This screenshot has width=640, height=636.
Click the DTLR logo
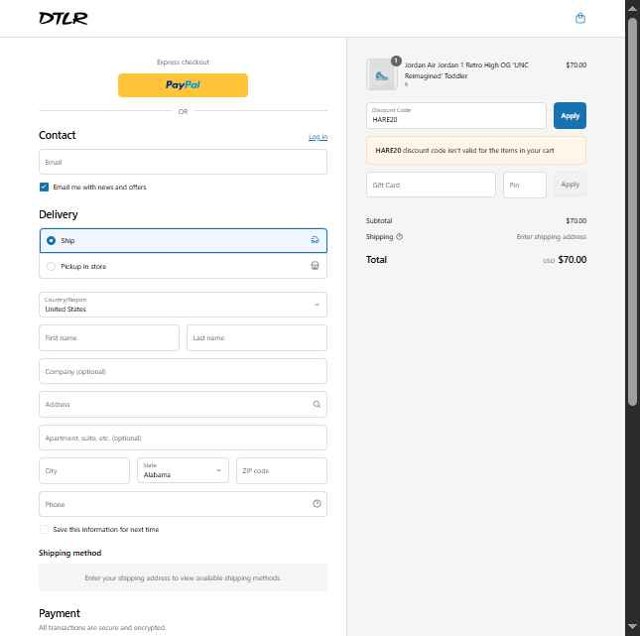click(x=63, y=18)
